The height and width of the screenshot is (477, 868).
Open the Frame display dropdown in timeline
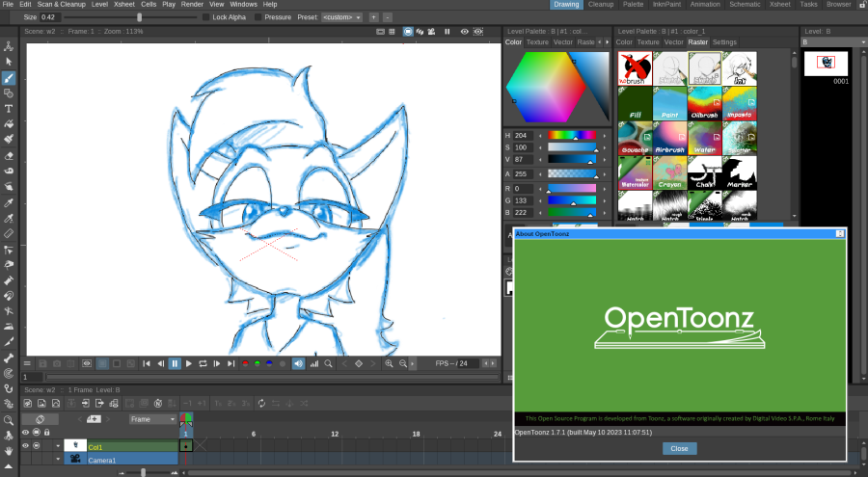point(152,419)
